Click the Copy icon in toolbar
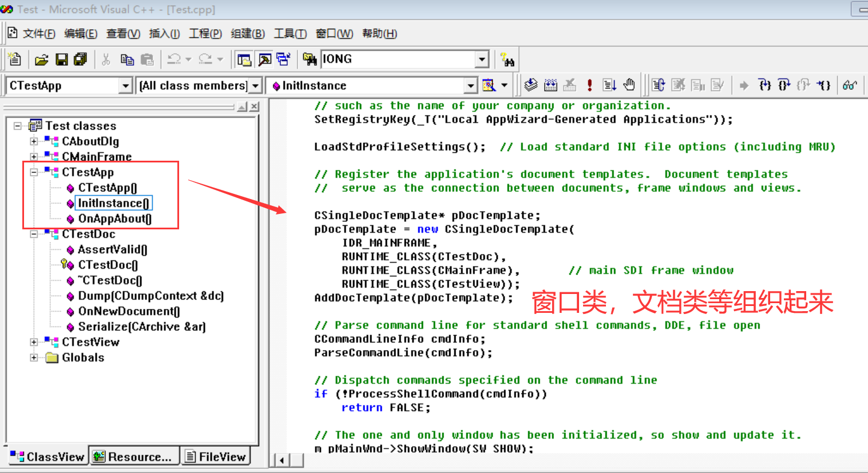 click(127, 59)
